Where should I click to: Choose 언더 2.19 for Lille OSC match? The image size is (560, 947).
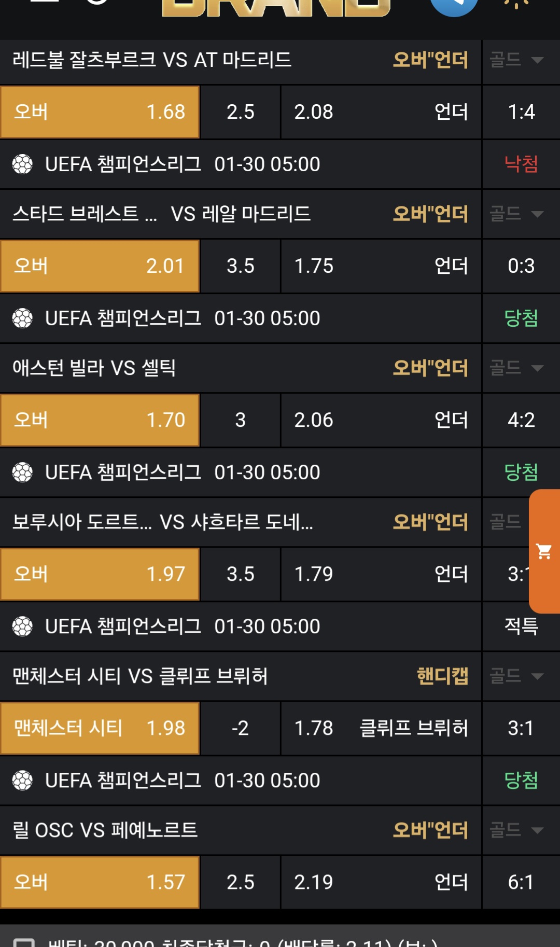(381, 882)
